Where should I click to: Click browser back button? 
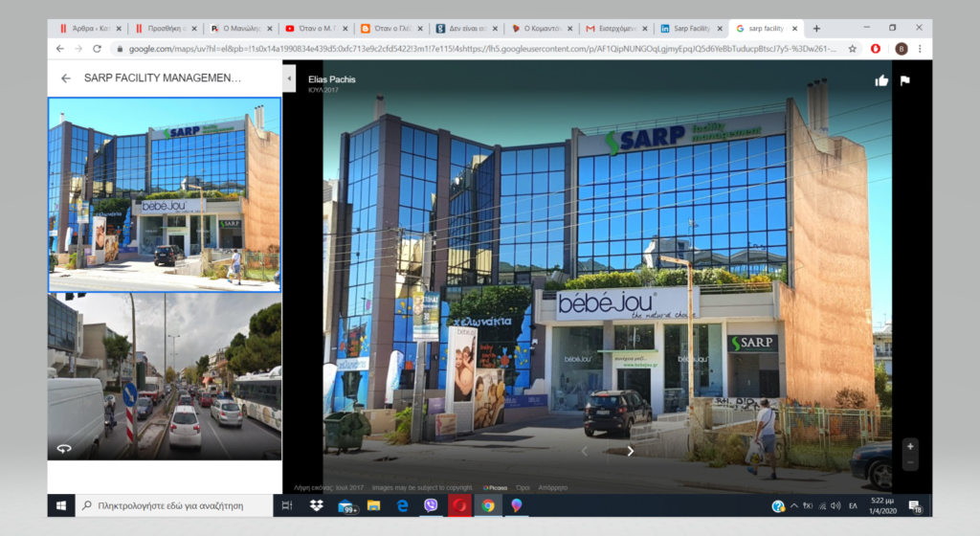60,49
